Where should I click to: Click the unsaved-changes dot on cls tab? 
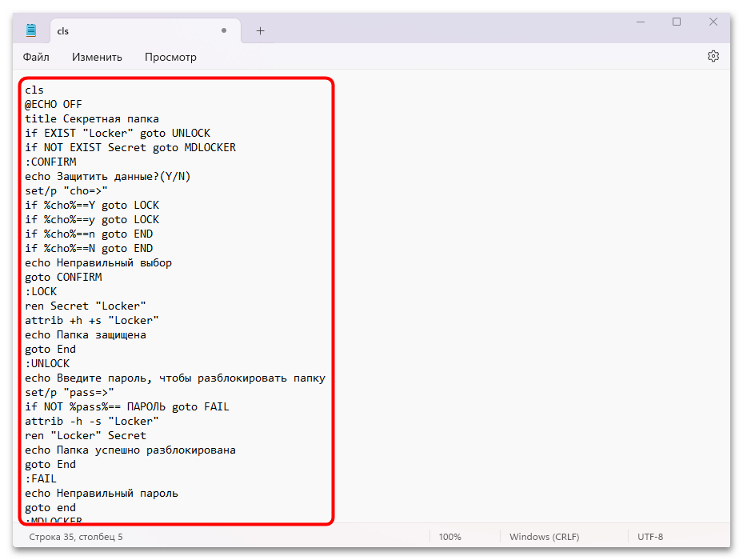[224, 30]
